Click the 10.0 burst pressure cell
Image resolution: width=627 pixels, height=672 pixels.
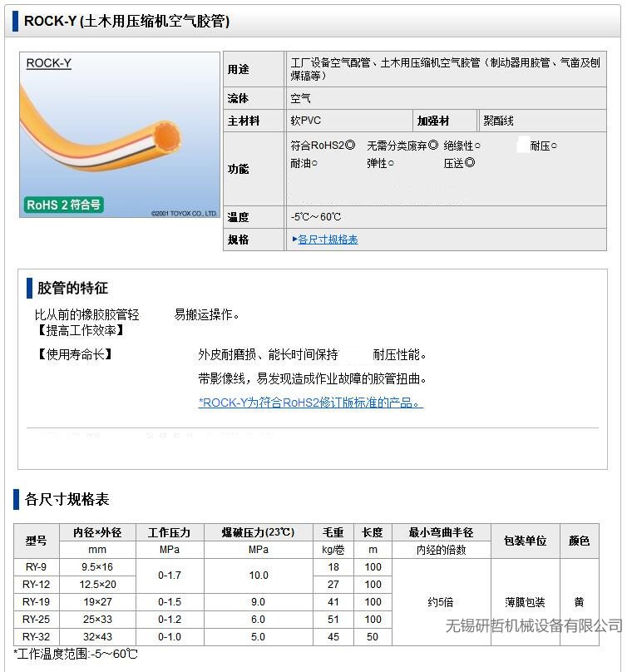point(259,576)
